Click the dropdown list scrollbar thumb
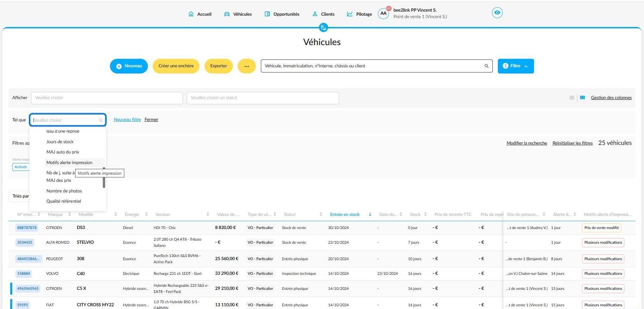The height and width of the screenshot is (309, 644). click(104, 177)
